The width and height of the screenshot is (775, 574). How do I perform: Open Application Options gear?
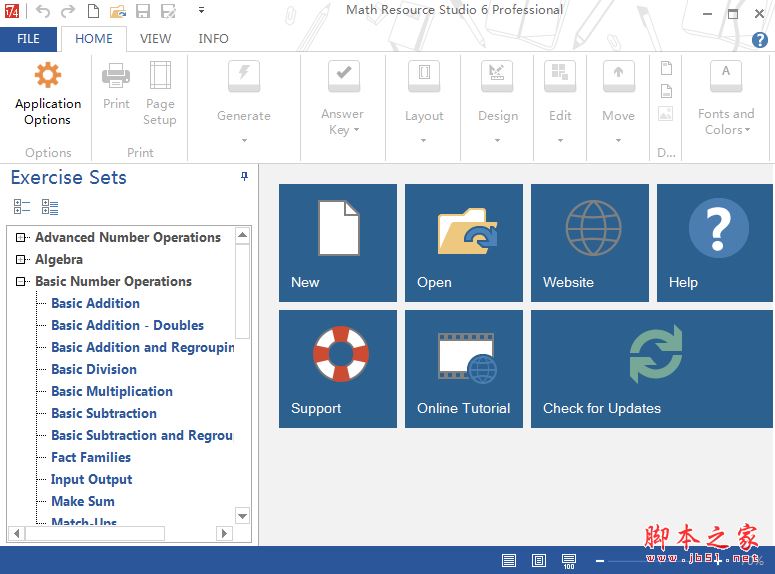pos(48,94)
